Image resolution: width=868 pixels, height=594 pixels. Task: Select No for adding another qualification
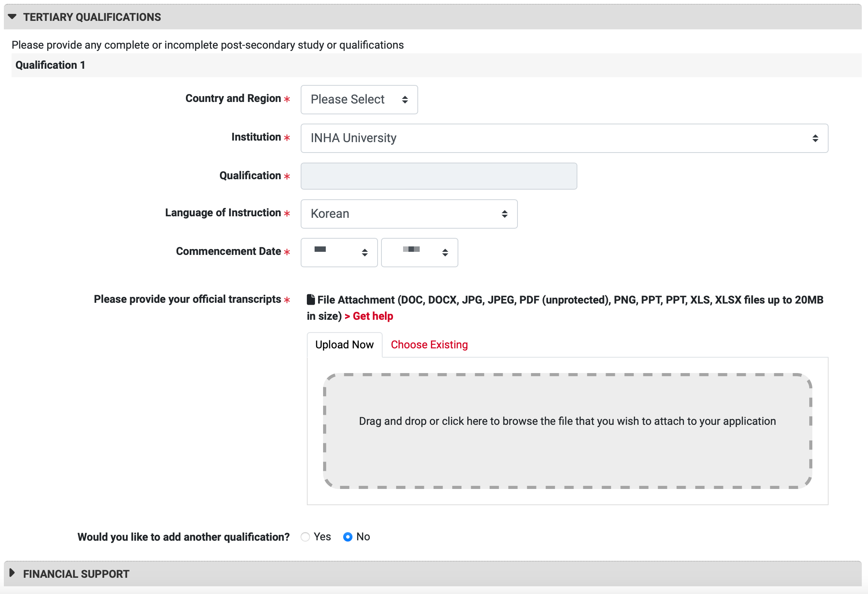pyautogui.click(x=348, y=537)
